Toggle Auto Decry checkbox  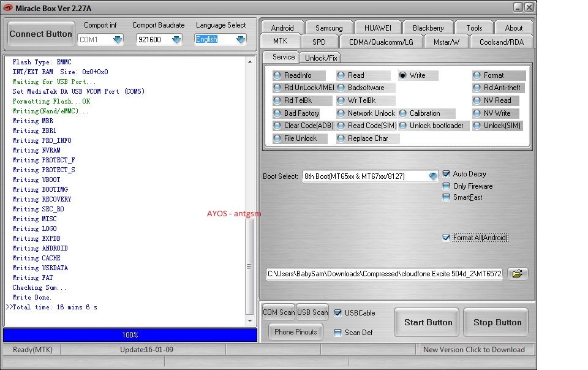(x=447, y=174)
